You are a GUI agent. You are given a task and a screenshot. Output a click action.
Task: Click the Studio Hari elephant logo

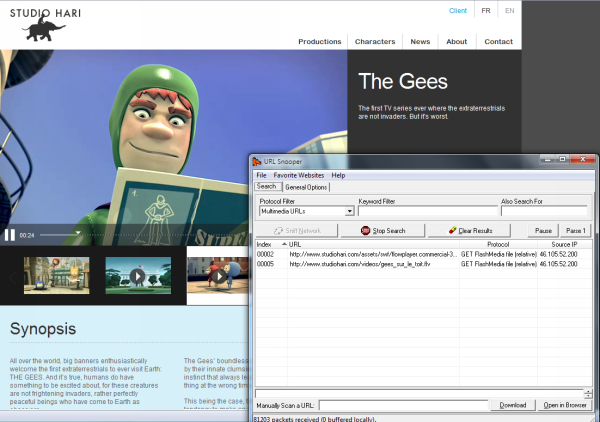click(45, 25)
